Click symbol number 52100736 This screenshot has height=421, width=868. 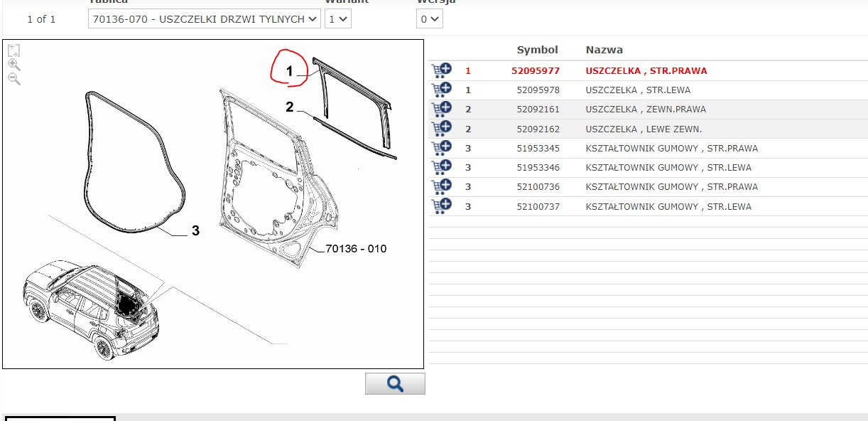point(538,186)
